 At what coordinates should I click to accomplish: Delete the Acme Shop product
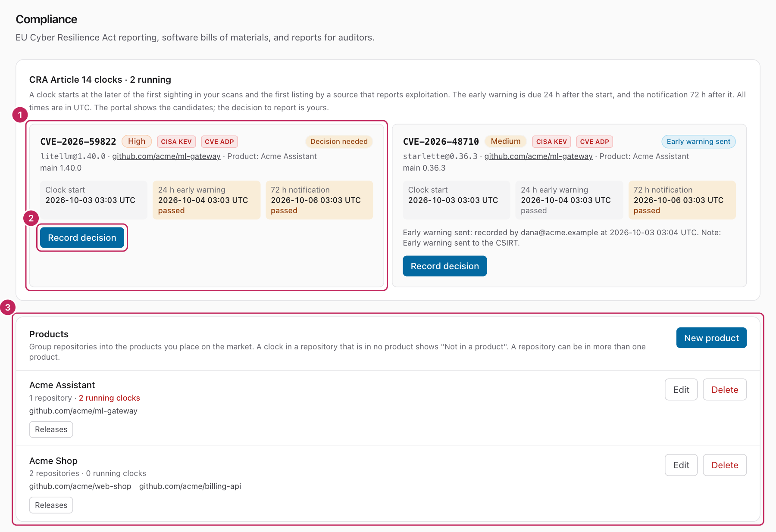(725, 465)
